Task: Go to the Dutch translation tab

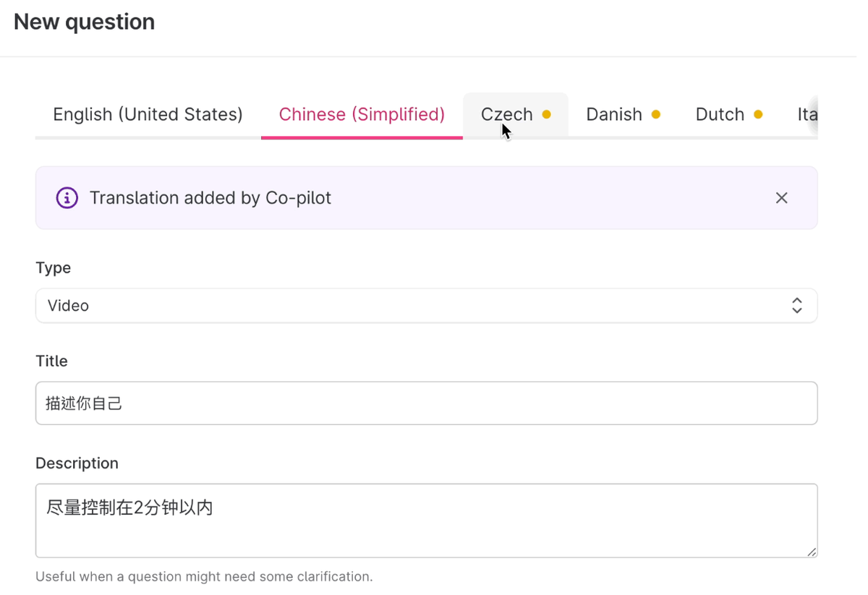Action: (x=720, y=114)
